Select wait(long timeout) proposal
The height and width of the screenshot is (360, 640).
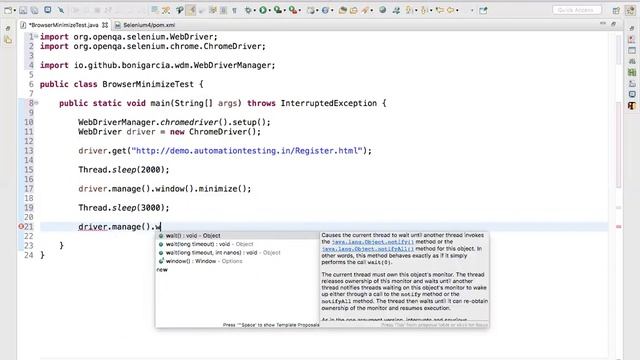coord(237,244)
